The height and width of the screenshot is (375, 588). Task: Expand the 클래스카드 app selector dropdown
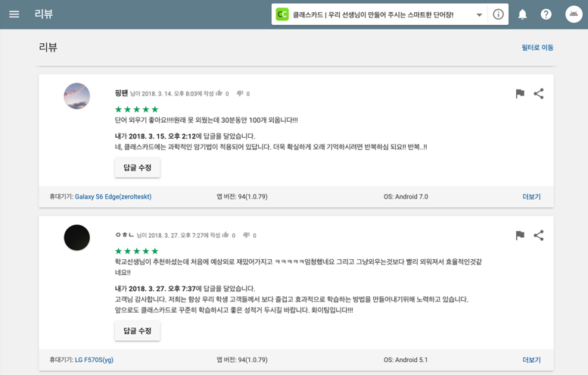pyautogui.click(x=479, y=15)
